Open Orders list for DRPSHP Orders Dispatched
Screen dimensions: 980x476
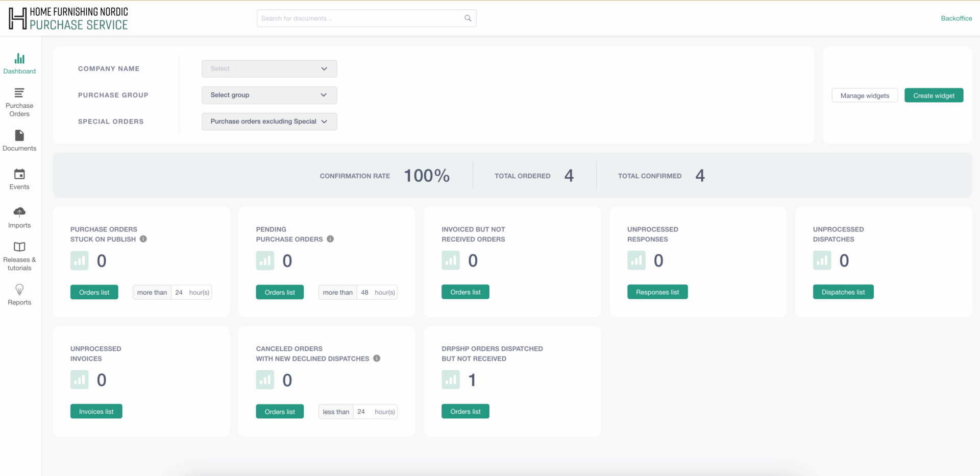tap(465, 412)
